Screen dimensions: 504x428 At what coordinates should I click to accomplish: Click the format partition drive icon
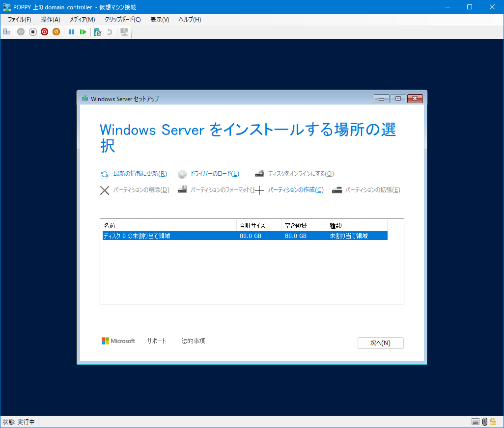click(182, 189)
